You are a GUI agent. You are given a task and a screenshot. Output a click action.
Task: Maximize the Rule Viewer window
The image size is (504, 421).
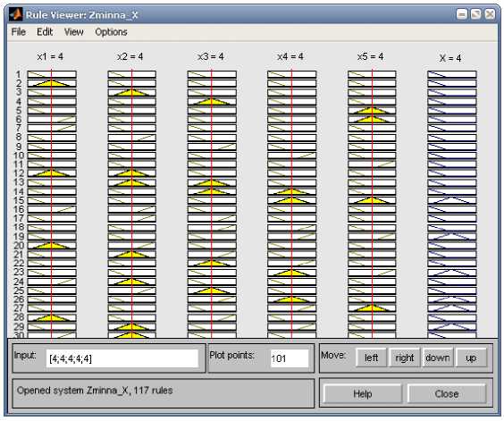pos(475,14)
